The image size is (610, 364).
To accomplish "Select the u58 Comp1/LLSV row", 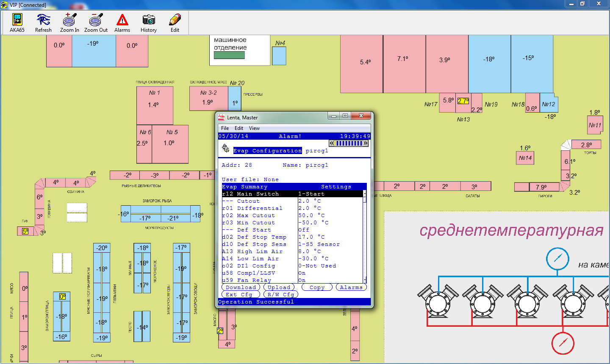I will pos(292,273).
